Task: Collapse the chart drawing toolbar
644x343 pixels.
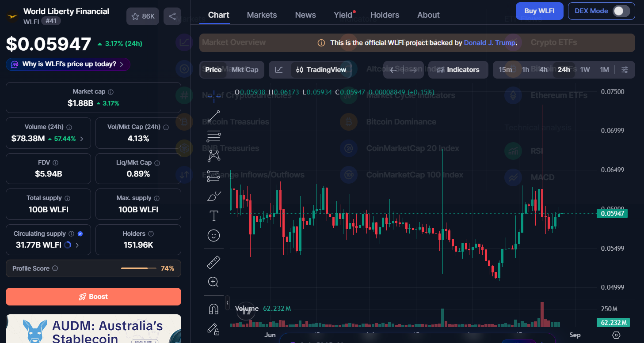Action: 227,303
